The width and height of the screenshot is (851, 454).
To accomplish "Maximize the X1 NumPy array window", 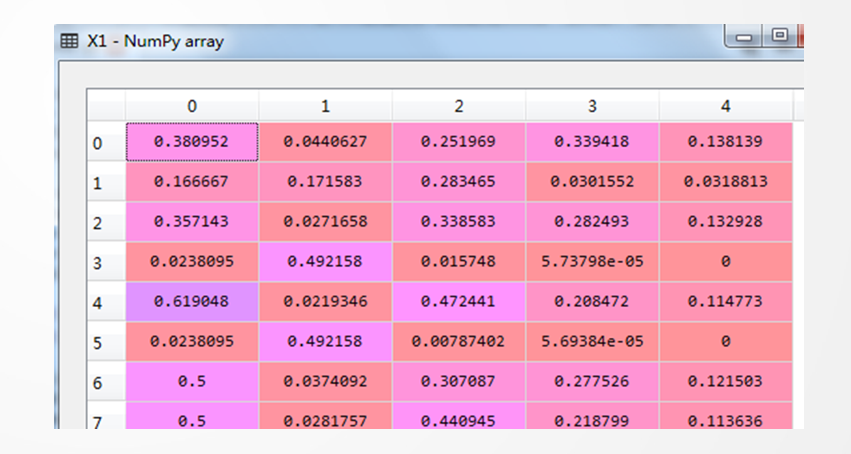I will pyautogui.click(x=779, y=36).
